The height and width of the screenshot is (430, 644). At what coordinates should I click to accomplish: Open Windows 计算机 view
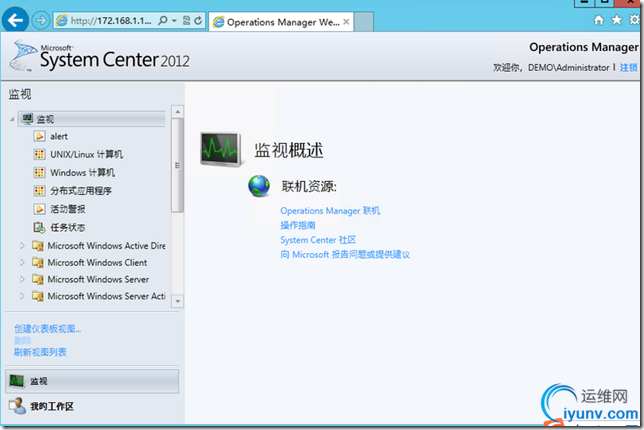coord(83,172)
